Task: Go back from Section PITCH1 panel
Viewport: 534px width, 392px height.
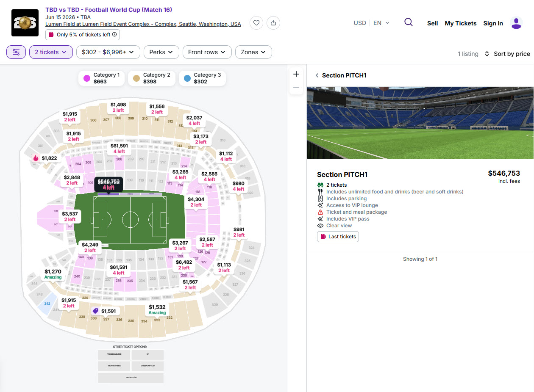Action: 317,75
